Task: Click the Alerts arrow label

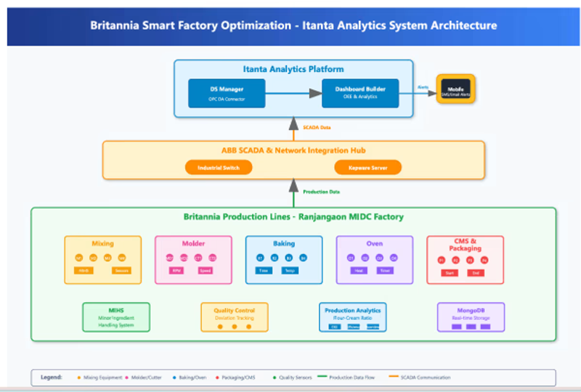Action: click(x=423, y=87)
